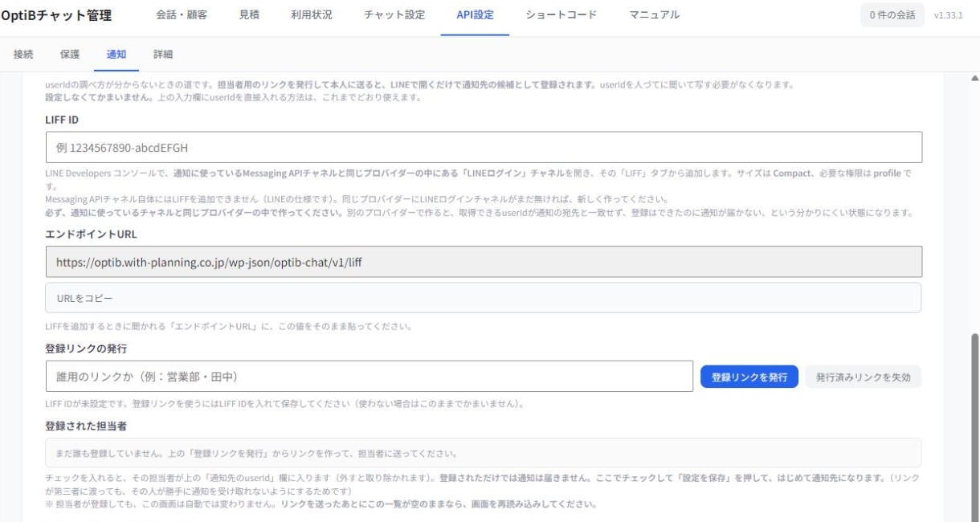The image size is (980, 522).
Task: Click the エンドポイントURL read-only field
Action: [484, 262]
